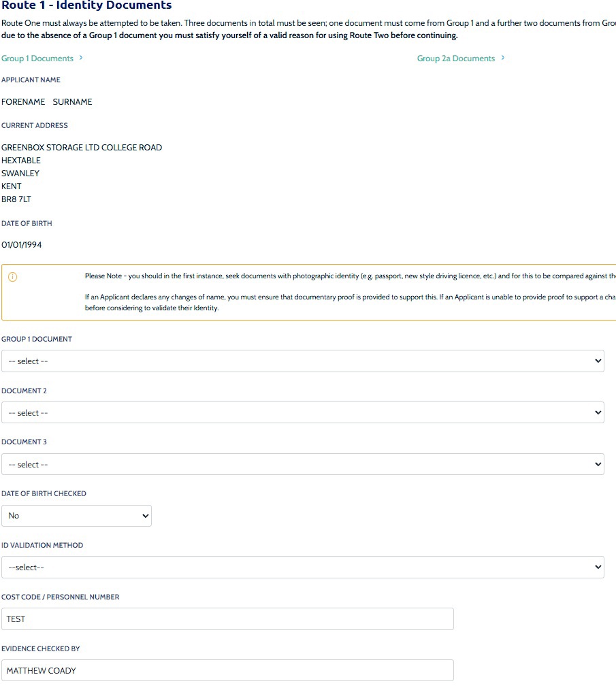
Task: Open the Document 3 select dropdown
Action: pos(302,465)
